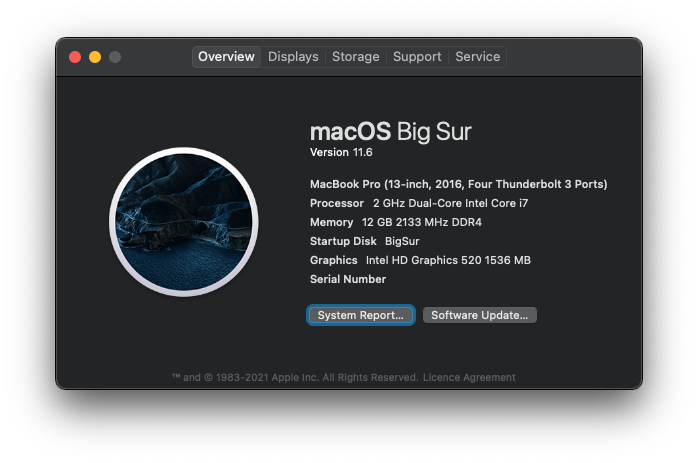Open the Displays tab
Screen dimensions: 698x463
pos(293,57)
